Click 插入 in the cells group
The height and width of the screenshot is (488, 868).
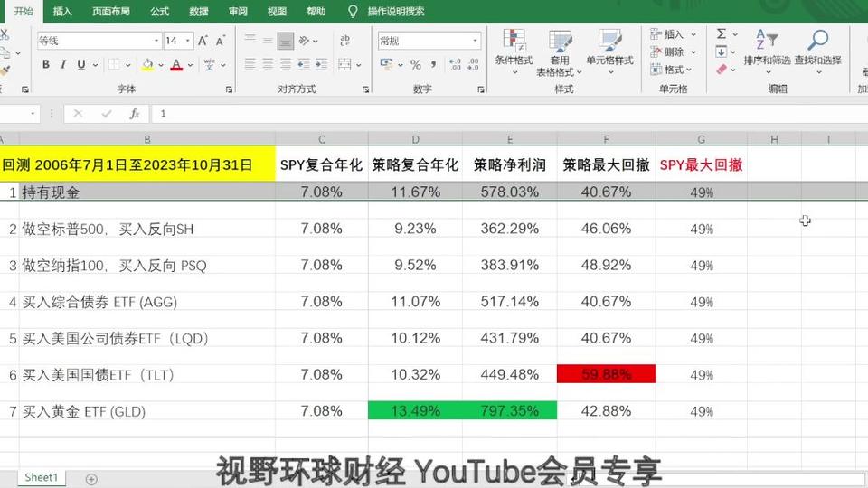point(673,34)
